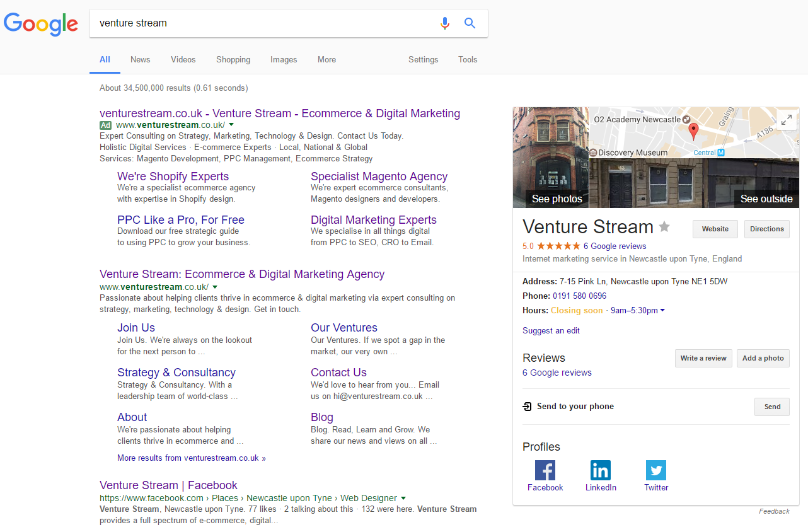Click the About 34,500,000 results text

174,88
